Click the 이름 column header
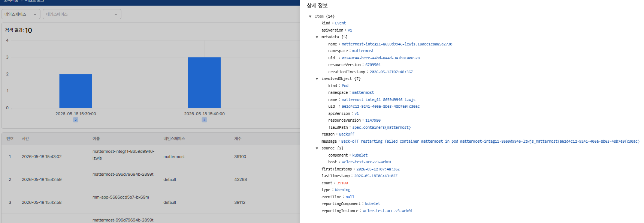The width and height of the screenshot is (644, 223). [x=96, y=139]
